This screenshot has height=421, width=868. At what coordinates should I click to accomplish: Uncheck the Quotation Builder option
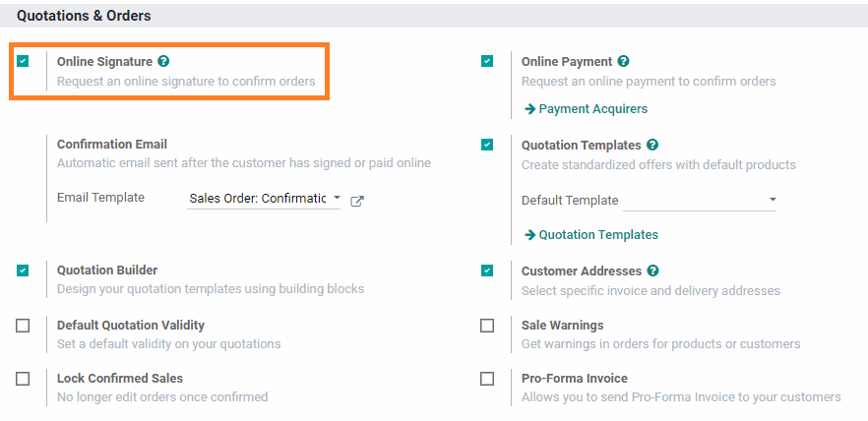click(24, 271)
